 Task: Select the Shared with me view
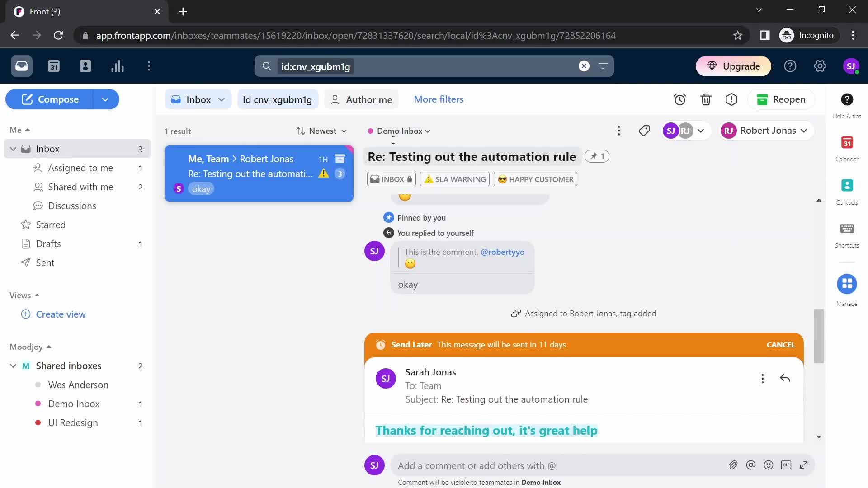coord(80,187)
